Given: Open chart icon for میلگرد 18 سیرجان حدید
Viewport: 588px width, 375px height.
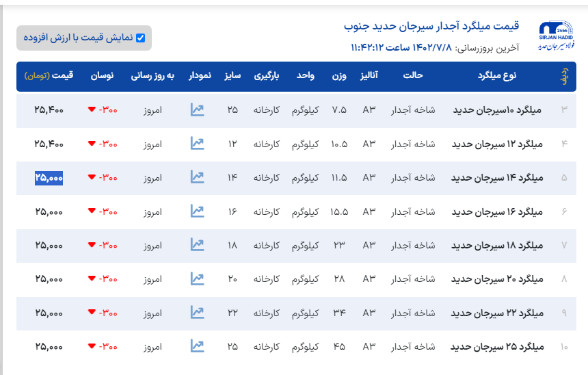Looking at the screenshot, I should 197,245.
